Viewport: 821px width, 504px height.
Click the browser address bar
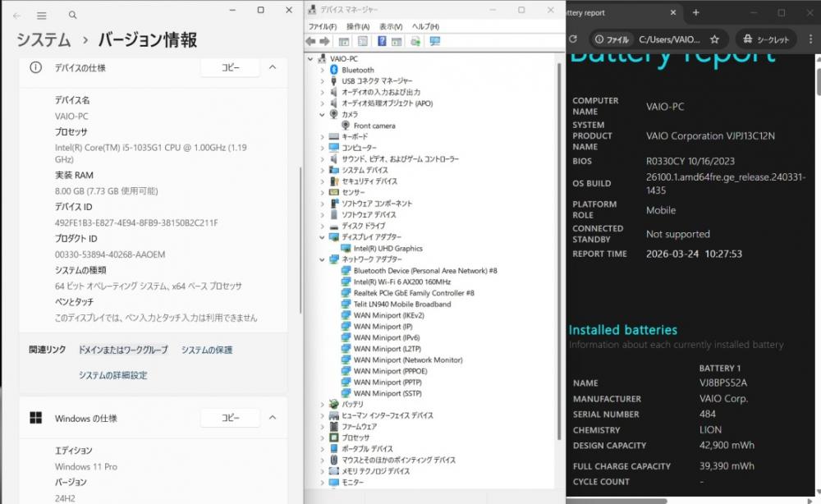coord(658,39)
